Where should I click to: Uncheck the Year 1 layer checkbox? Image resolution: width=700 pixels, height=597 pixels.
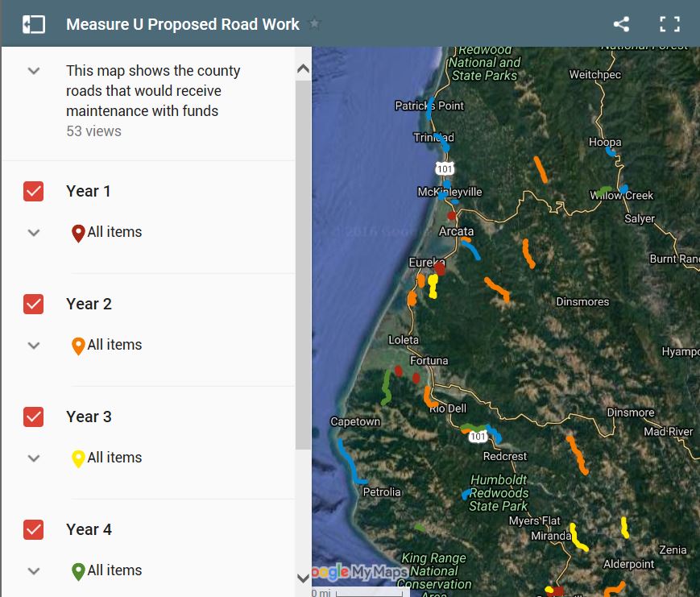click(x=33, y=191)
